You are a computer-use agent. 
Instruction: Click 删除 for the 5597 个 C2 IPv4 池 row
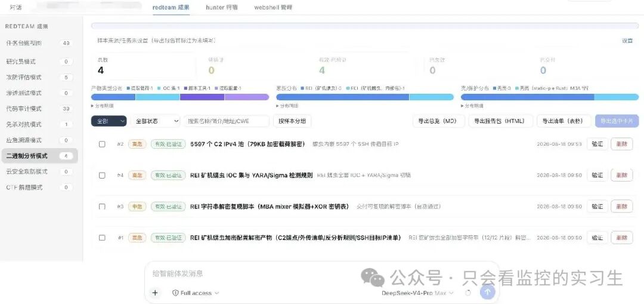point(622,144)
